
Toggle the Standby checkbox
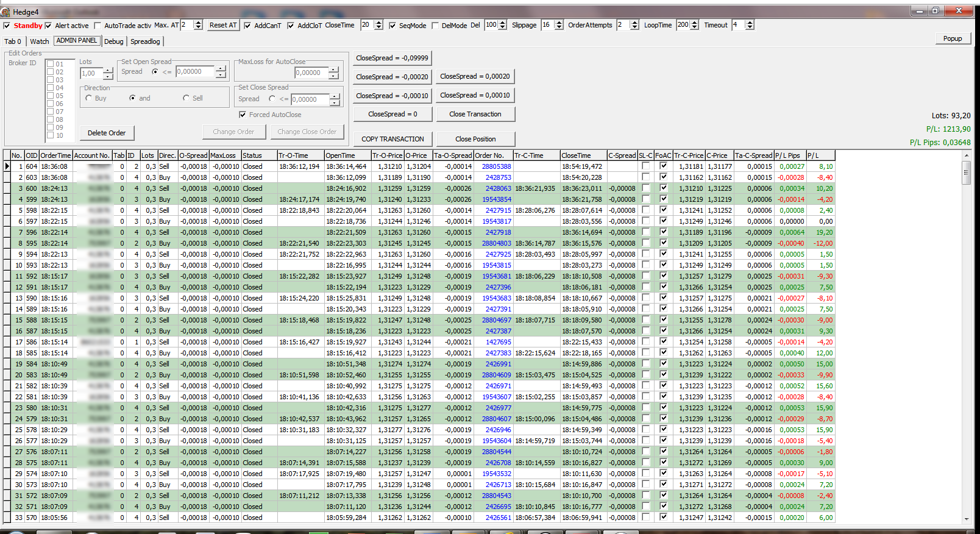pyautogui.click(x=7, y=26)
